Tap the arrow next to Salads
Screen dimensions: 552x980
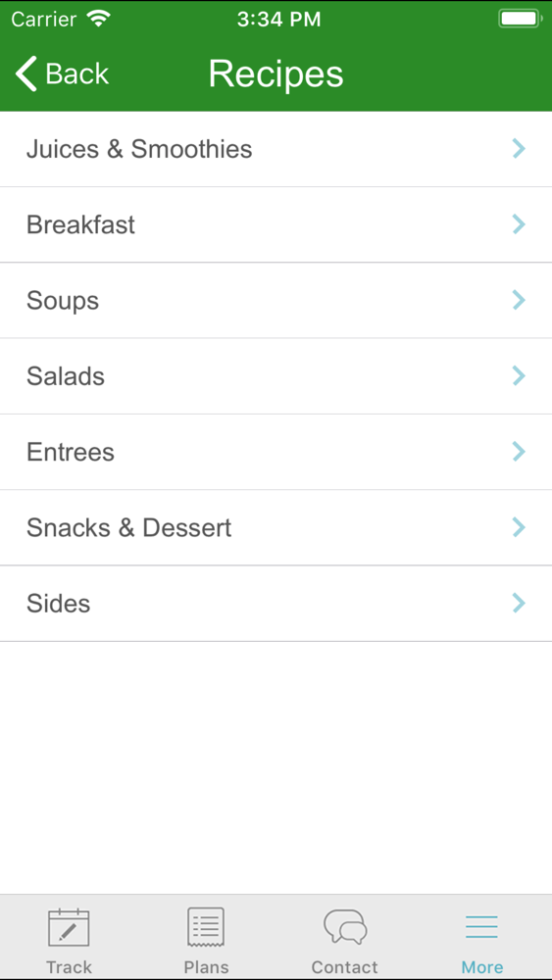(519, 375)
